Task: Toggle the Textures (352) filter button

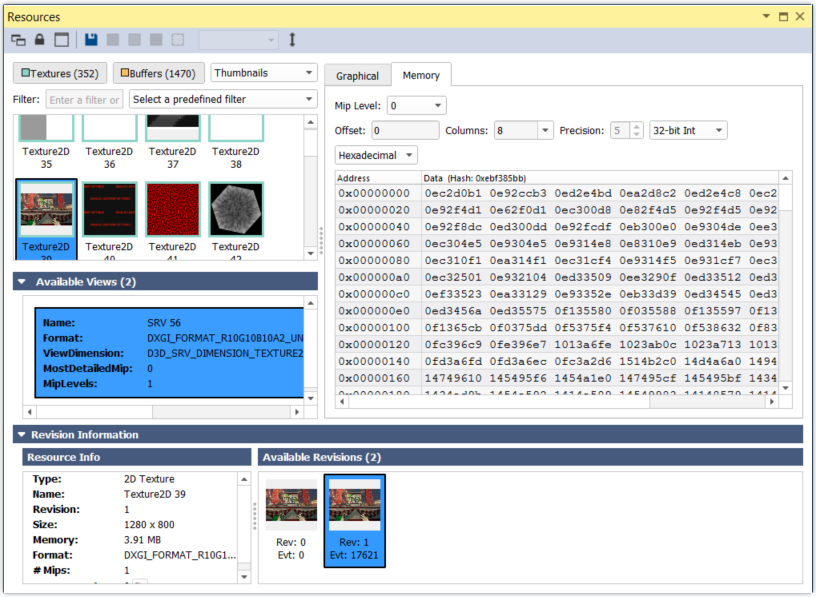Action: click(59, 73)
